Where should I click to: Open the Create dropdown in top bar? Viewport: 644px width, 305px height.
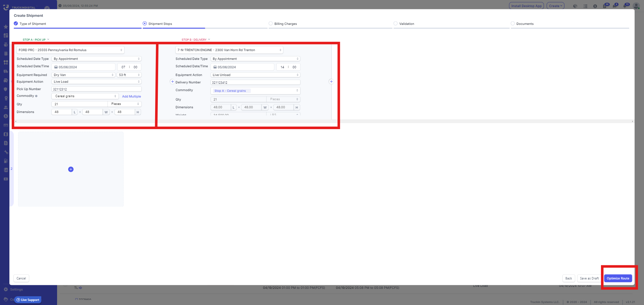(555, 6)
